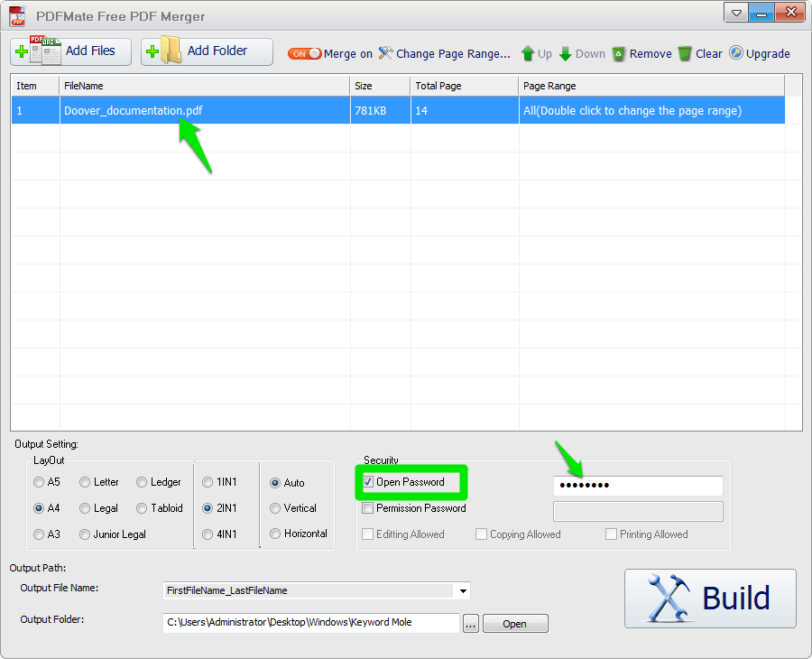Viewport: 812px width, 659px height.
Task: Click the Total Page column header
Action: [465, 86]
